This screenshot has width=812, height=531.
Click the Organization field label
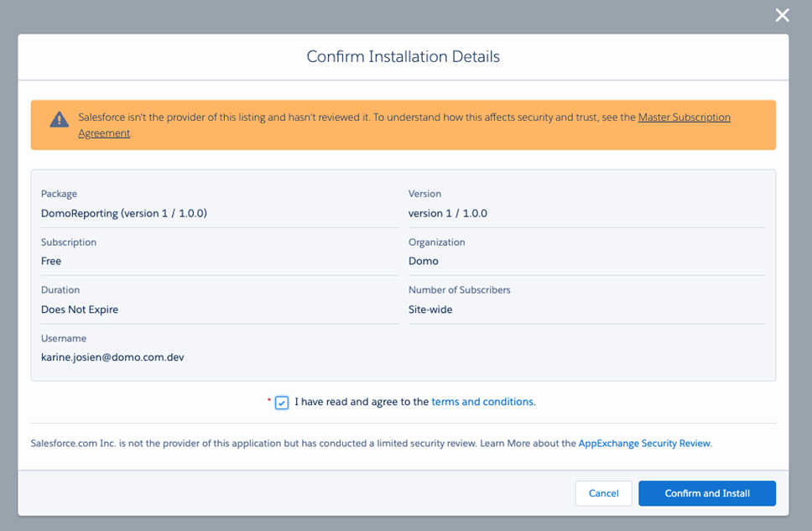click(x=436, y=242)
